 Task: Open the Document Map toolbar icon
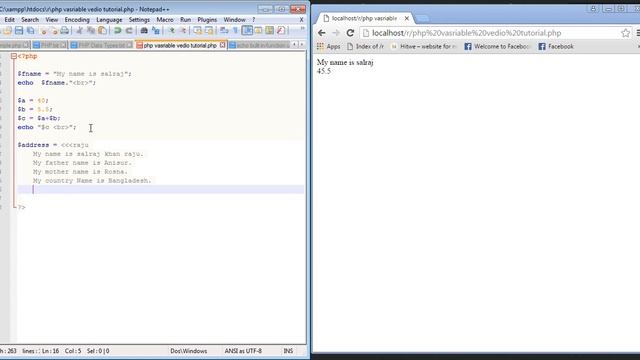click(269, 31)
